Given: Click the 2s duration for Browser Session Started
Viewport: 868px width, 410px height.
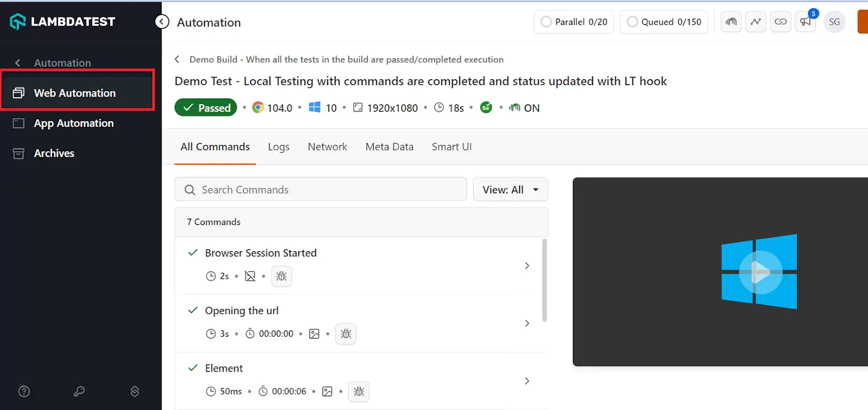Looking at the screenshot, I should pyautogui.click(x=225, y=276).
